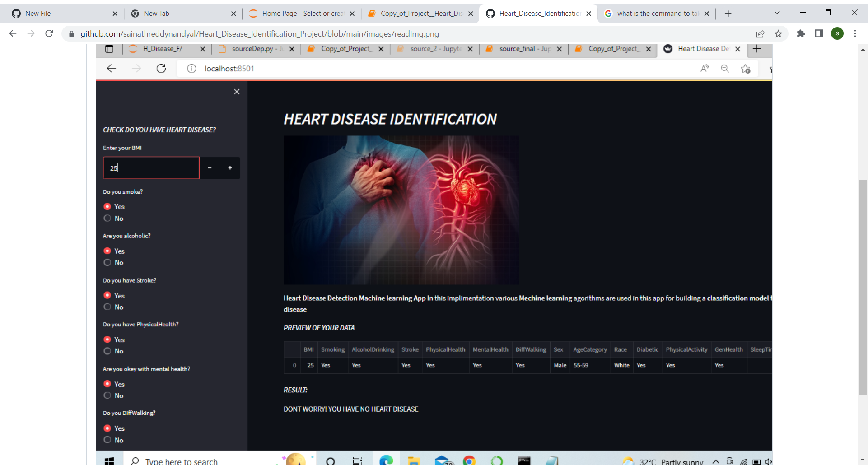Choose No for Are you alcoholic?
Viewport: 868px width, 465px height.
pyautogui.click(x=107, y=262)
